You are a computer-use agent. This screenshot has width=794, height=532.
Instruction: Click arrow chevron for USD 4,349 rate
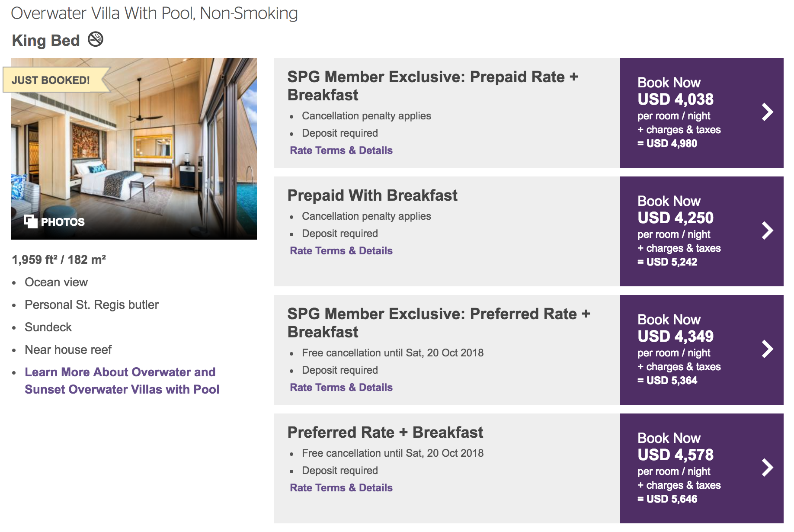[767, 349]
